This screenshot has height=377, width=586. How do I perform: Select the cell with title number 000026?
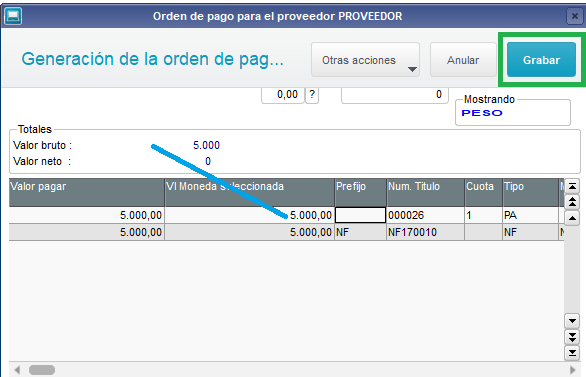426,215
